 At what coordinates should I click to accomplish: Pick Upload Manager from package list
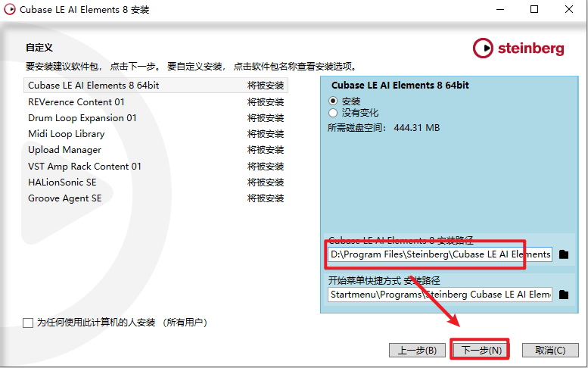64,150
